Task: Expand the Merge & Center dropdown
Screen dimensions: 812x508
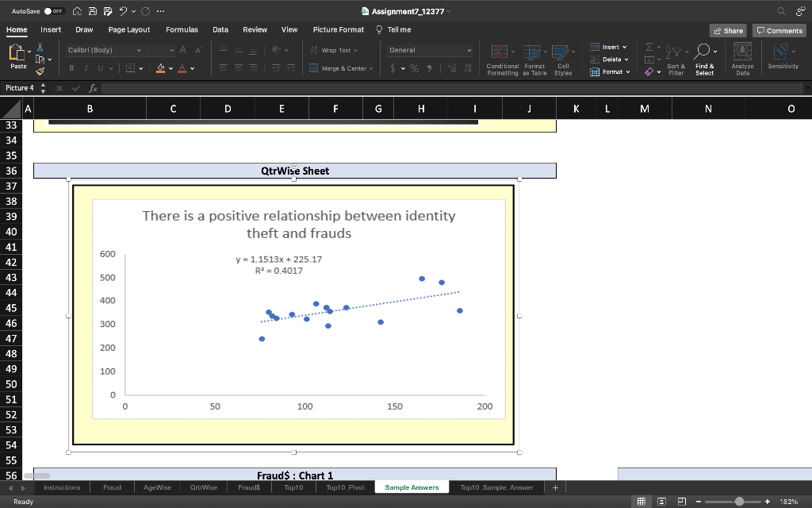Action: [x=370, y=68]
